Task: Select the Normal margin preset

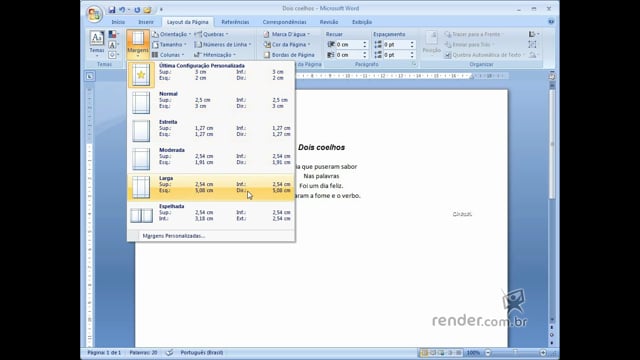Action: (211, 102)
